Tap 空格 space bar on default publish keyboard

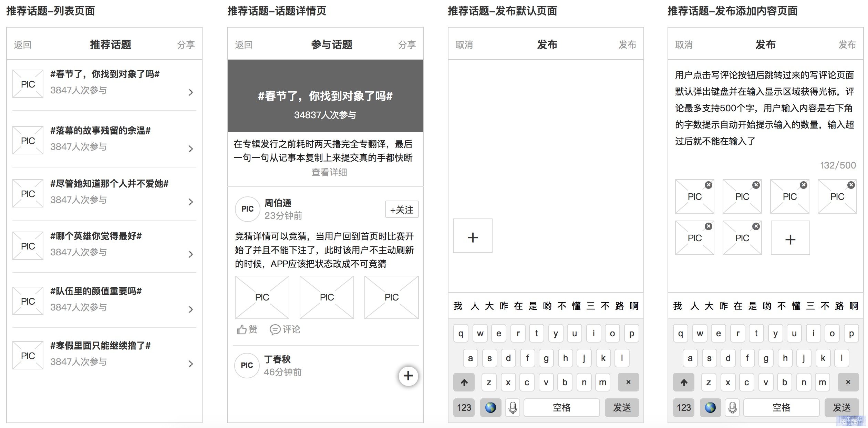click(562, 408)
